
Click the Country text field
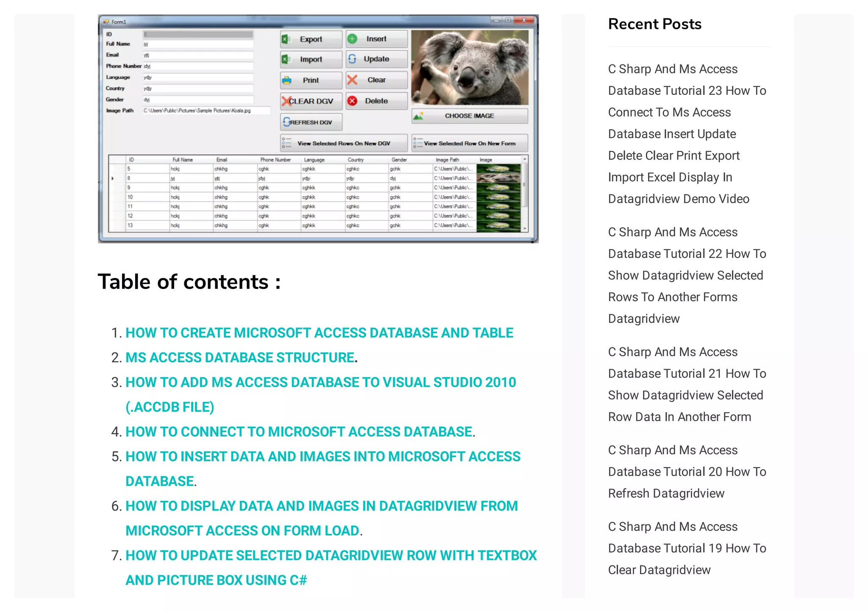(x=198, y=89)
